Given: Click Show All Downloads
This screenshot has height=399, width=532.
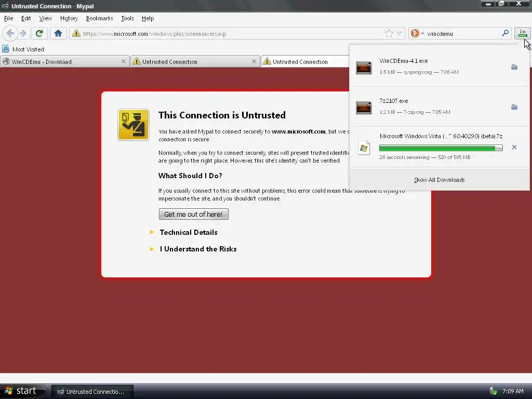Looking at the screenshot, I should [x=439, y=180].
